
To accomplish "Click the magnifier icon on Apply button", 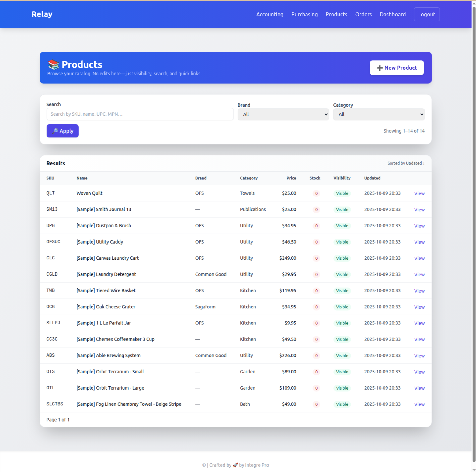I will 55,131.
